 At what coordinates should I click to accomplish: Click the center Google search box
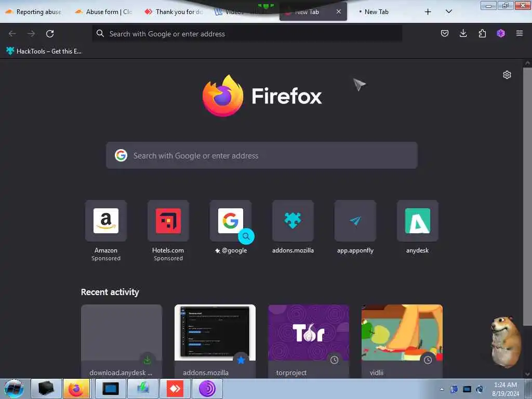tap(262, 155)
